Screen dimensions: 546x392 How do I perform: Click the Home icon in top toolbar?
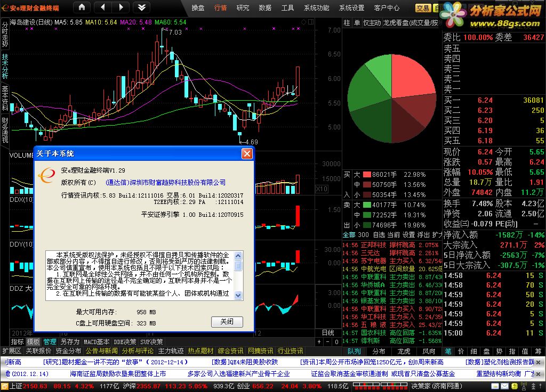coord(82,7)
